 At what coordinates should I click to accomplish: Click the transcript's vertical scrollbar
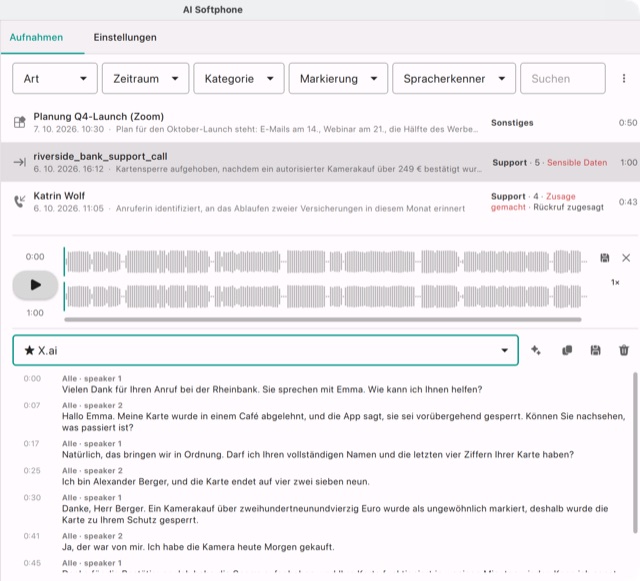pos(635,452)
